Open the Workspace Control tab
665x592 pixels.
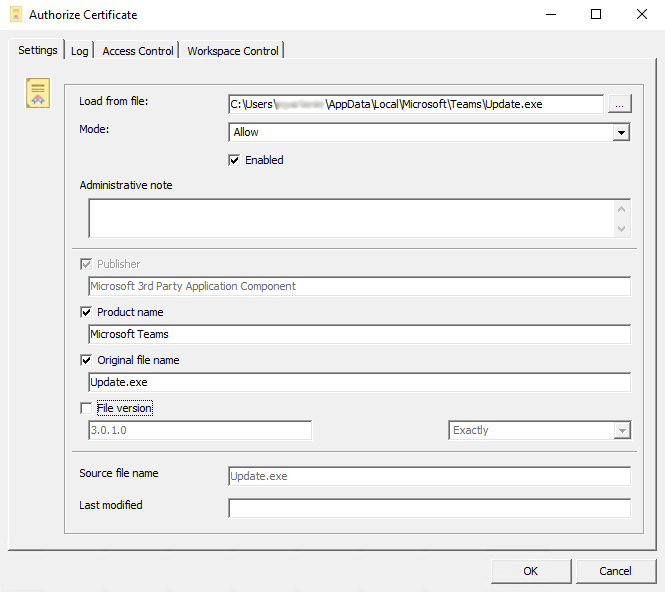[234, 51]
